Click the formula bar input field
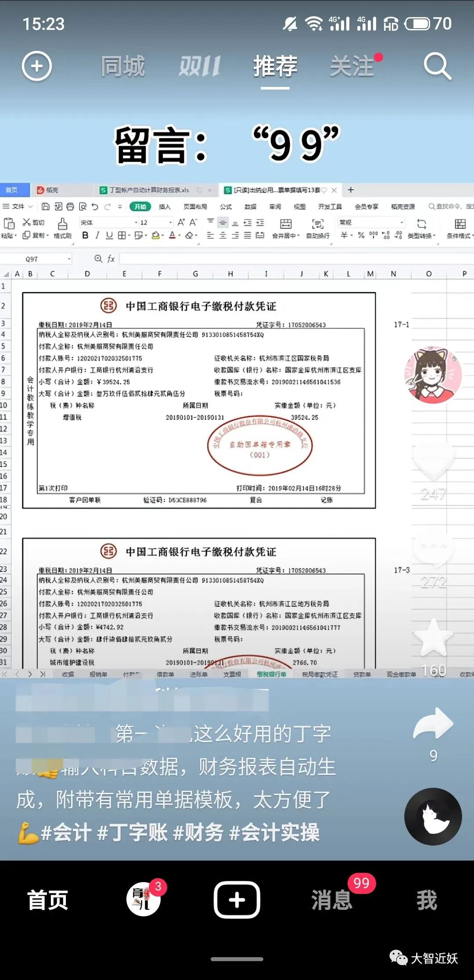The height and width of the screenshot is (980, 474). pos(297,259)
